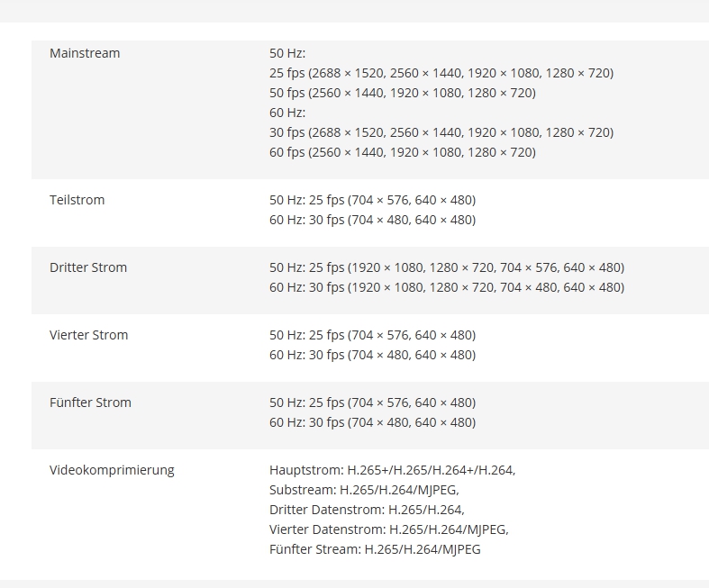Click the Fünfter Stream compression line
709x588 pixels.
(375, 549)
